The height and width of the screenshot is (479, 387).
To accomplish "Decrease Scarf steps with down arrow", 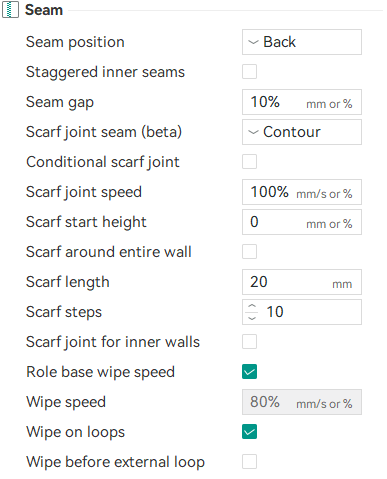I will click(252, 318).
